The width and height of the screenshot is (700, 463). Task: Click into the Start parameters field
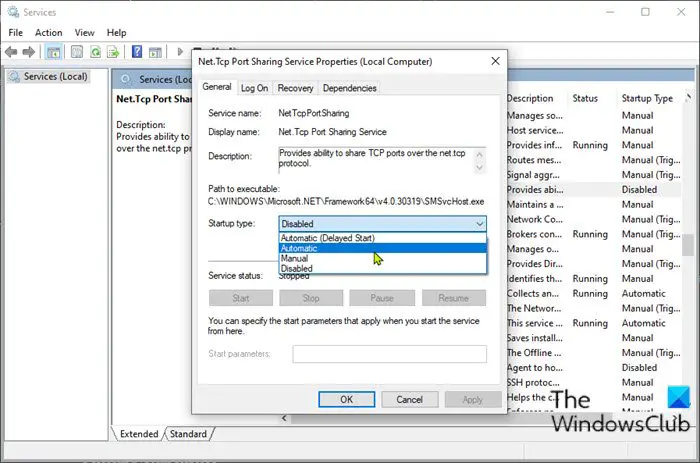coord(389,354)
